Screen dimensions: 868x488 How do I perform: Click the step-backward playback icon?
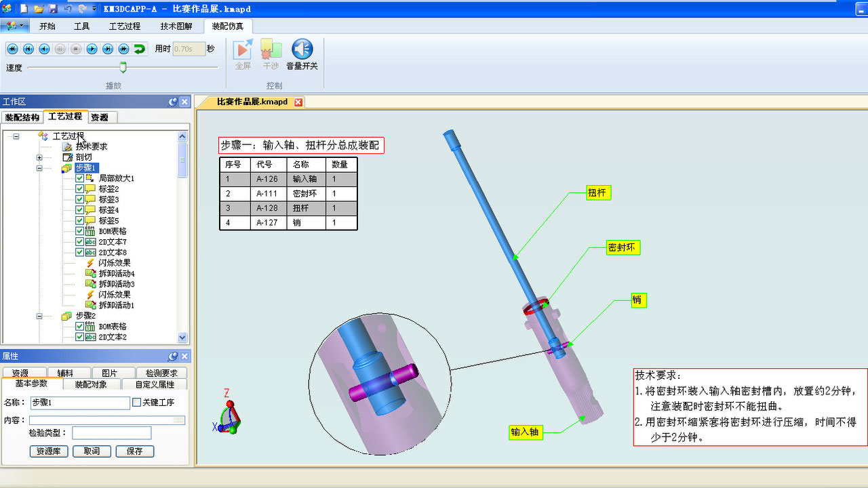pos(43,49)
